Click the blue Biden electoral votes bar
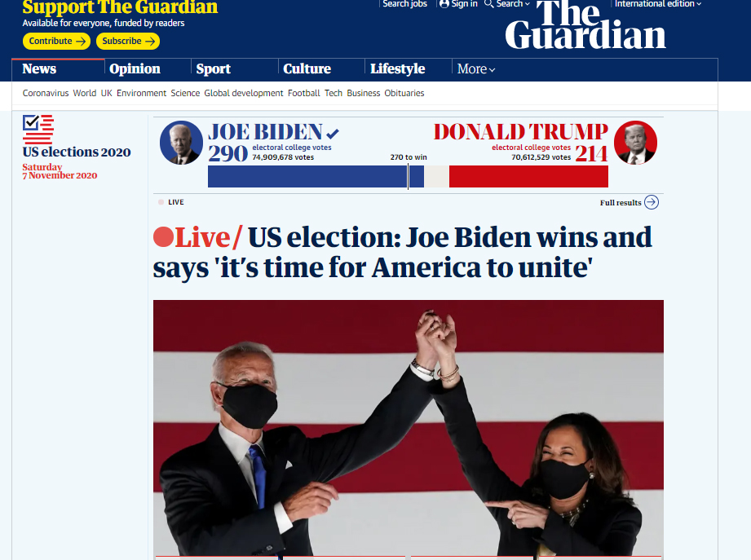This screenshot has width=751, height=560. click(x=316, y=177)
